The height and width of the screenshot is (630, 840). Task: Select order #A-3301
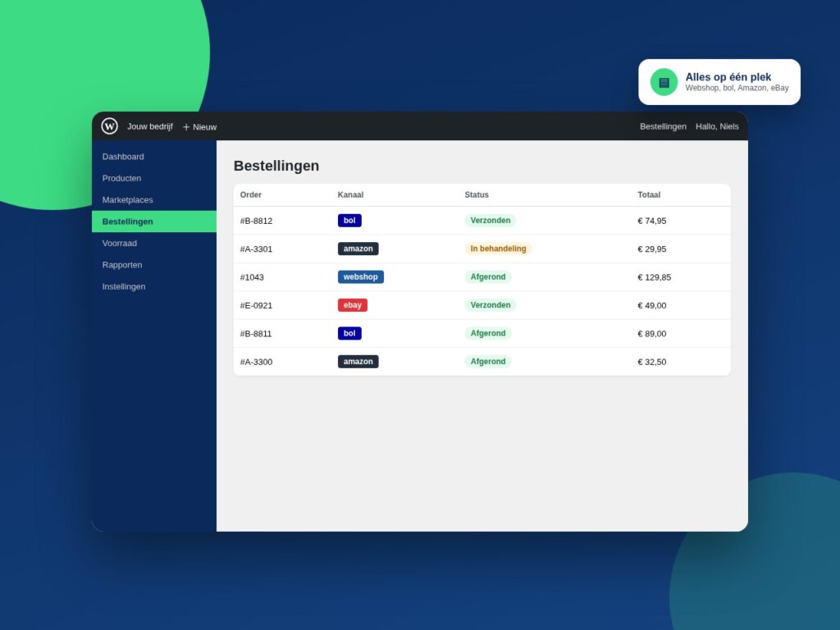(256, 249)
